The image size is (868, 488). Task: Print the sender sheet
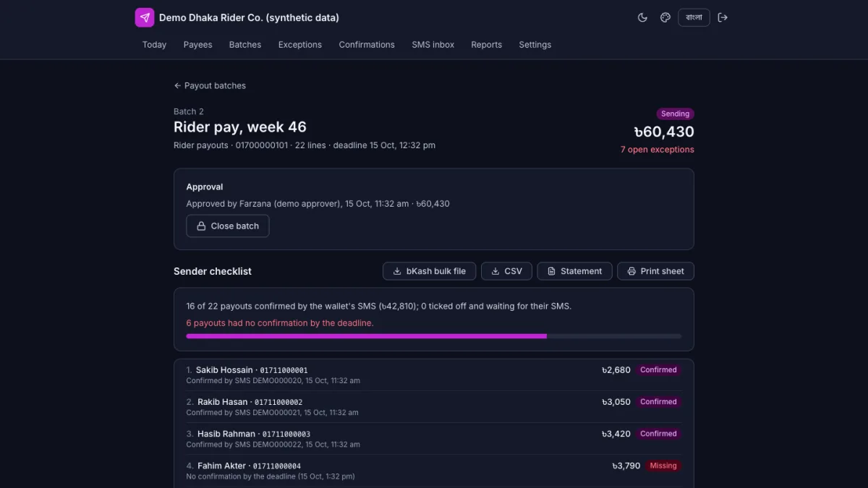[x=655, y=271]
